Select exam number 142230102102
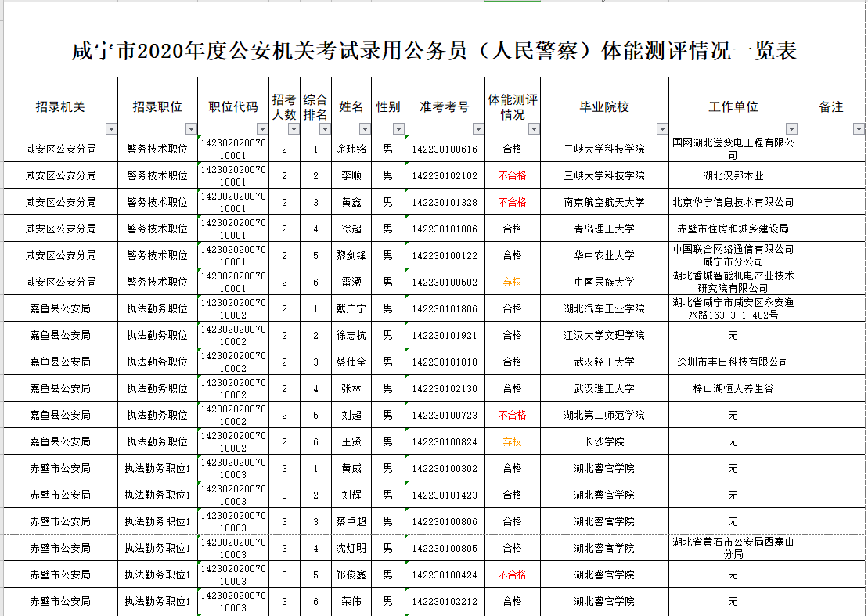The height and width of the screenshot is (616, 868). pos(445,175)
